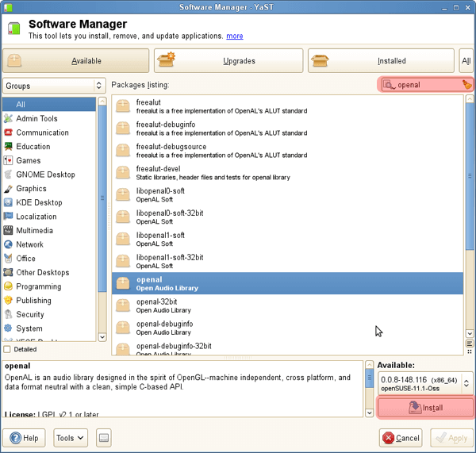Select the freealut-debuginfo package

[x=287, y=129]
